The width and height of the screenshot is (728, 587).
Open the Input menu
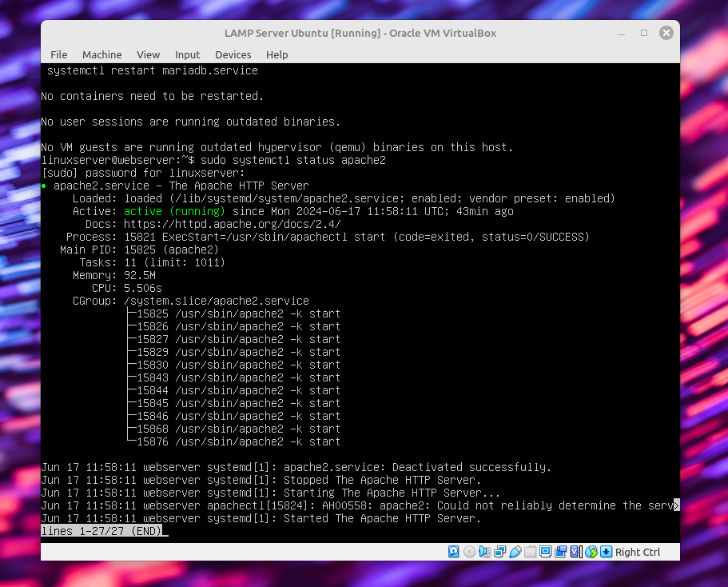tap(188, 55)
